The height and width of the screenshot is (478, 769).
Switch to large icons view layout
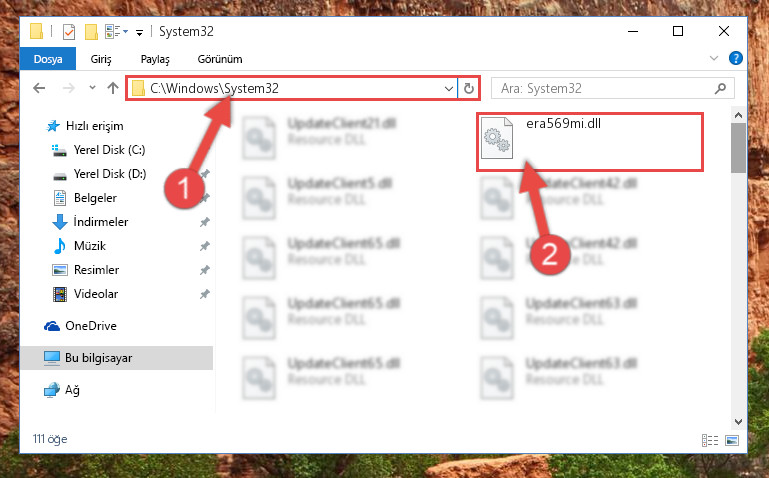click(732, 440)
